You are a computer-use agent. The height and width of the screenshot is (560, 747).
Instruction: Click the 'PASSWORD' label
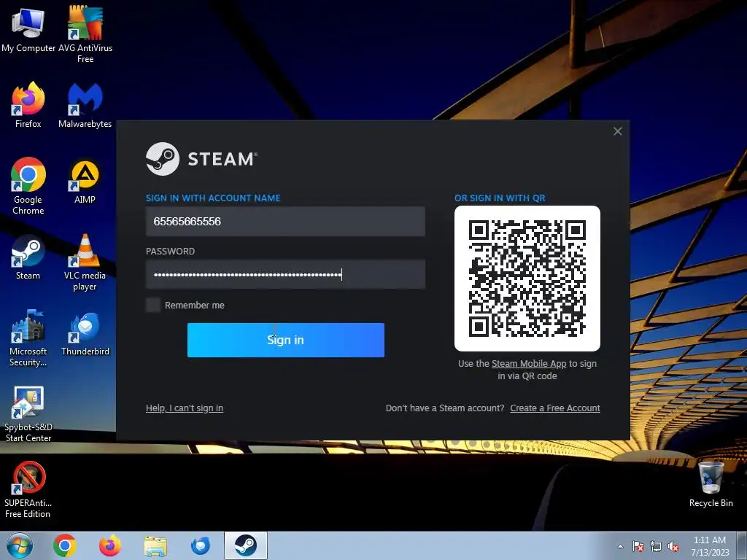coord(170,252)
